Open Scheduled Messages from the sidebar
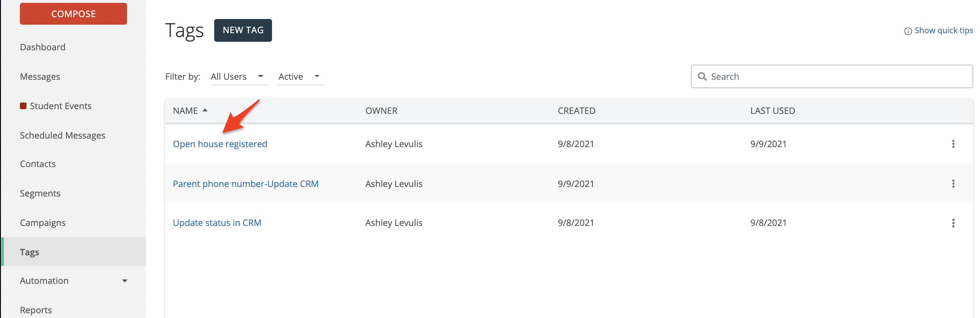980x318 pixels. click(x=63, y=135)
